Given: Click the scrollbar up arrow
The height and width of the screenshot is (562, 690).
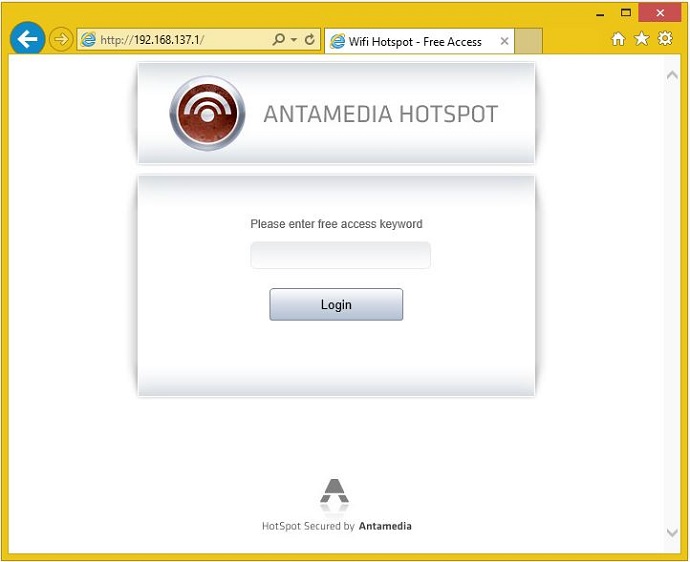Looking at the screenshot, I should tap(672, 76).
